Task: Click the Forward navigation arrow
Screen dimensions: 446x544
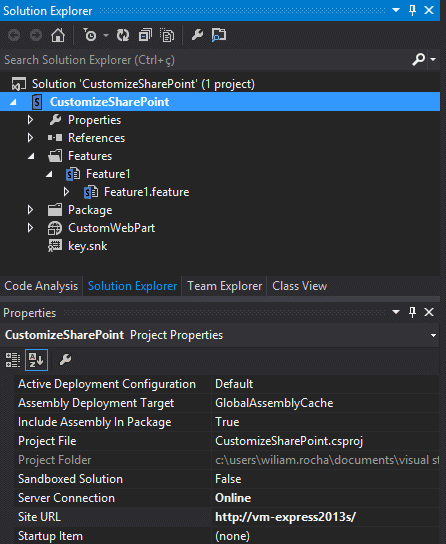Action: (36, 35)
